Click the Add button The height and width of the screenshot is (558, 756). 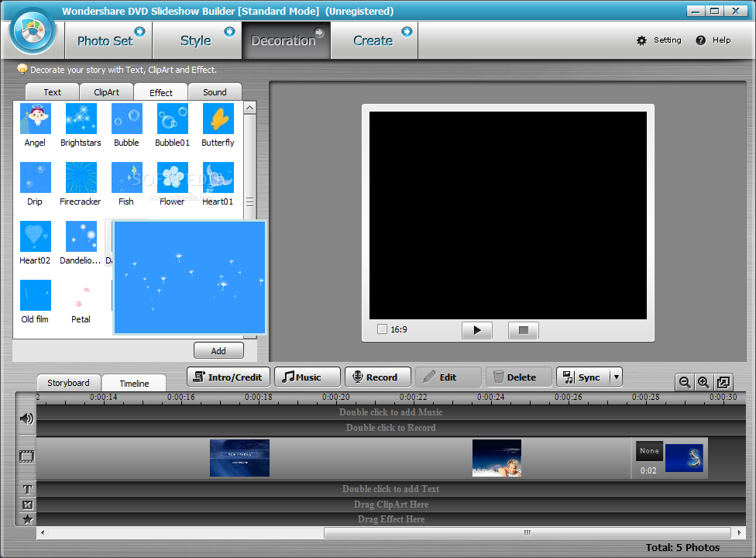click(x=218, y=350)
